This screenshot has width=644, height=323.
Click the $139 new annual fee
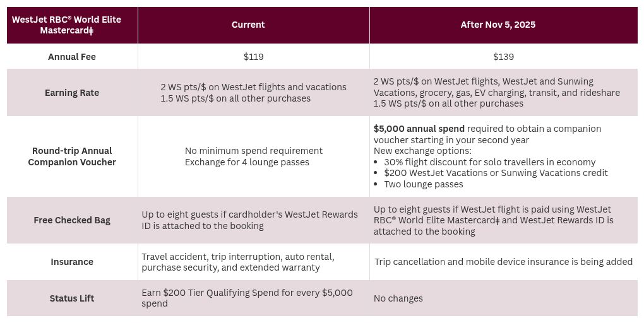click(x=503, y=57)
